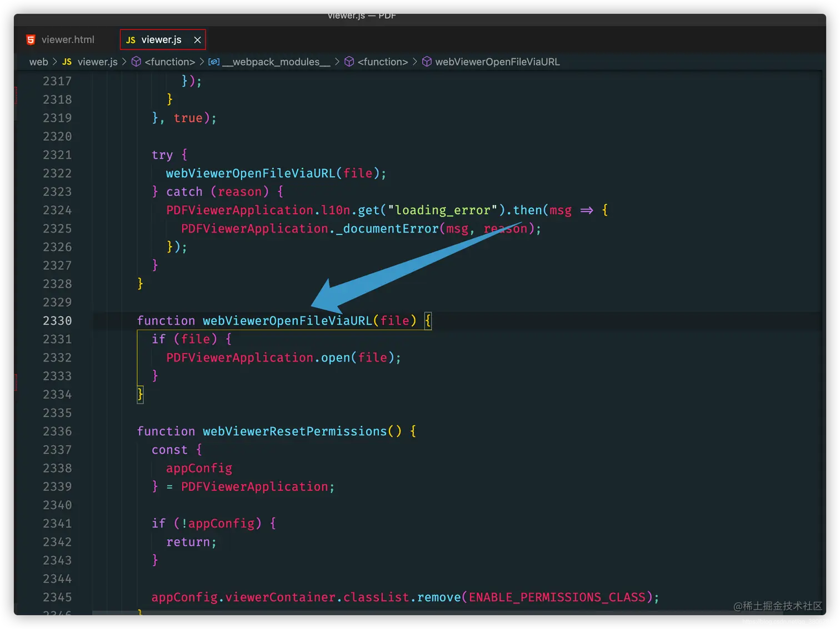This screenshot has height=629, width=840.
Task: Click the cube icon before second <function> breadcrumb
Action: click(349, 62)
